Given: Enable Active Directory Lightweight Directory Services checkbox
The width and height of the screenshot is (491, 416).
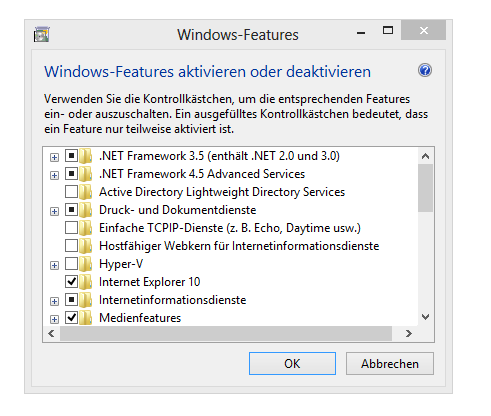Looking at the screenshot, I should [71, 192].
